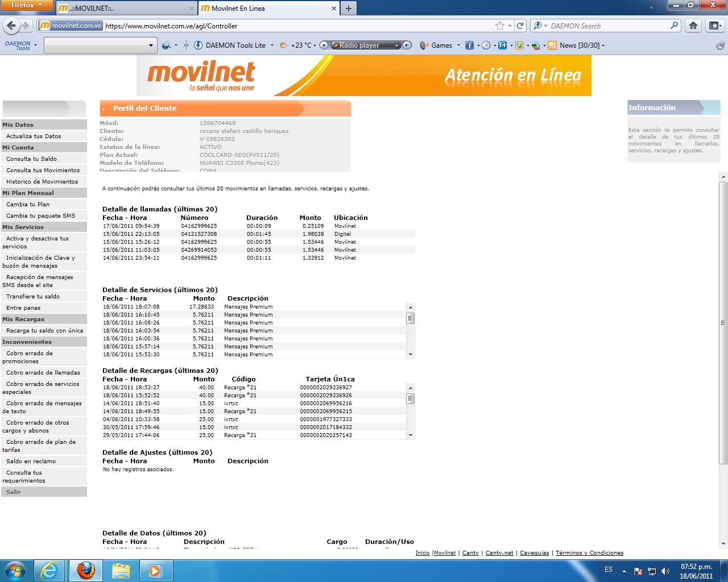The width and height of the screenshot is (728, 582).
Task: Click the Términos y Condiciones footer link
Action: pos(589,553)
